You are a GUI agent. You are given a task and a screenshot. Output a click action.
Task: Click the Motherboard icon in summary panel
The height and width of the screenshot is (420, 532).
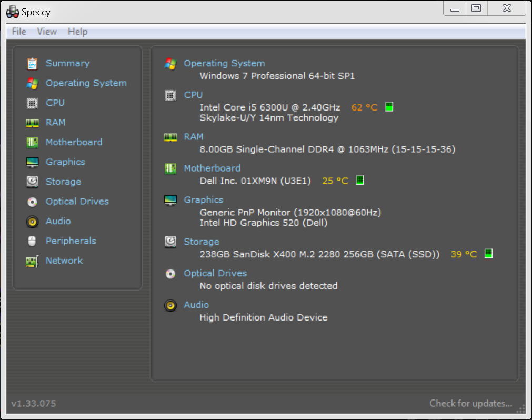[x=170, y=168]
